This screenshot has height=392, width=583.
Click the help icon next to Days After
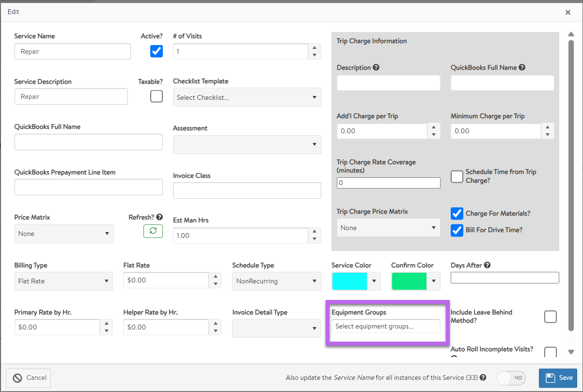tap(487, 265)
